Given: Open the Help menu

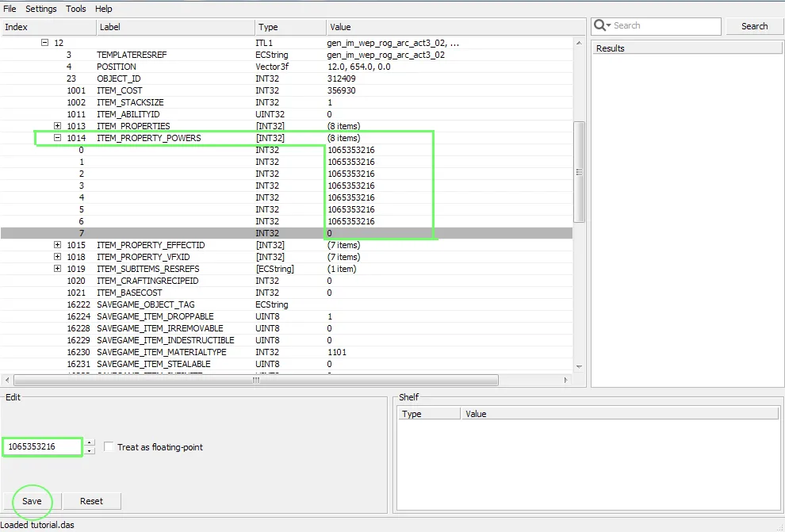Looking at the screenshot, I should pos(104,9).
